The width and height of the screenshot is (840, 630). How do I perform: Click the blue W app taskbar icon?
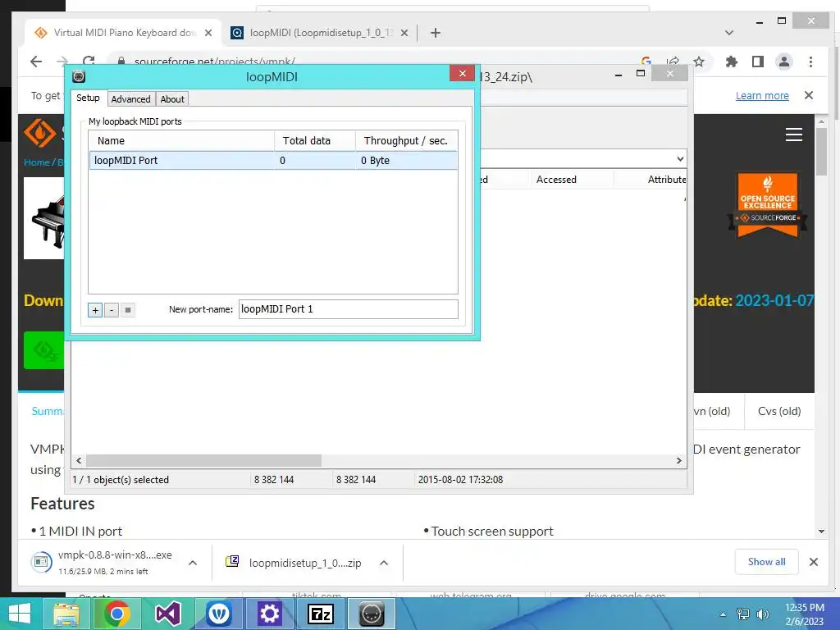[218, 614]
